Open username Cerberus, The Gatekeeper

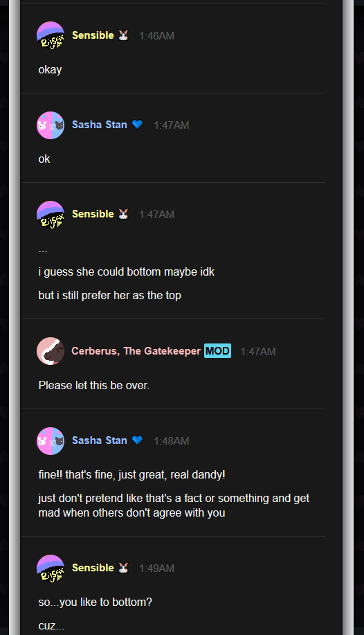[136, 351]
